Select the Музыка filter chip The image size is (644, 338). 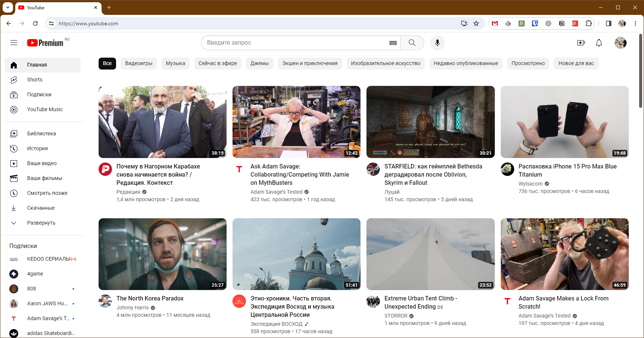[176, 64]
